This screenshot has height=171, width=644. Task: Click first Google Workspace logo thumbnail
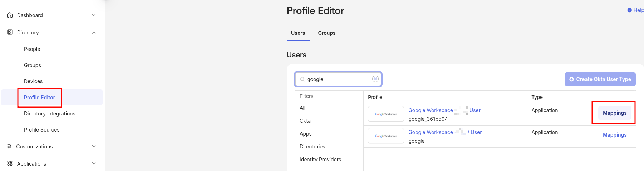tap(386, 114)
